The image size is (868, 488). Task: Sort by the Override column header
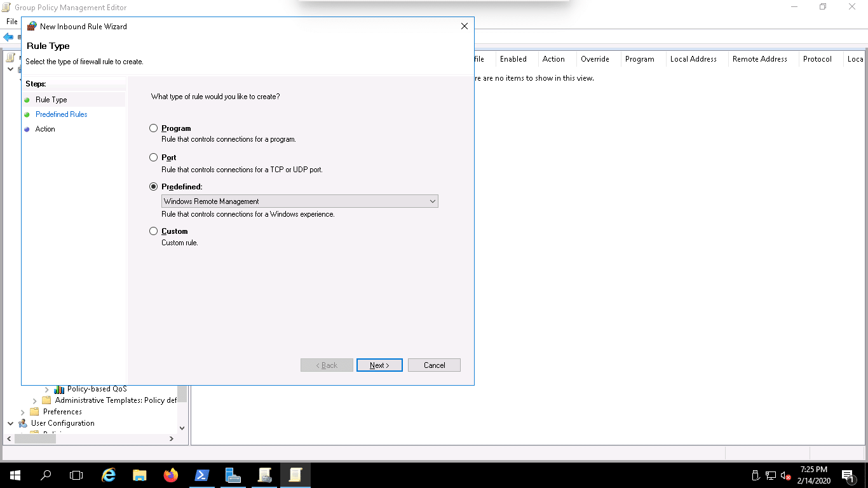coord(595,59)
